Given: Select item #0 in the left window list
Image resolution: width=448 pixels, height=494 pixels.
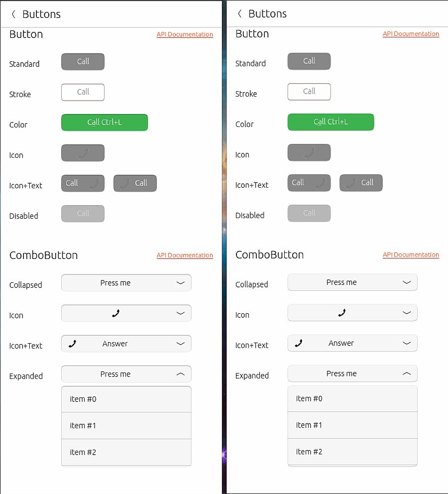Looking at the screenshot, I should point(126,399).
